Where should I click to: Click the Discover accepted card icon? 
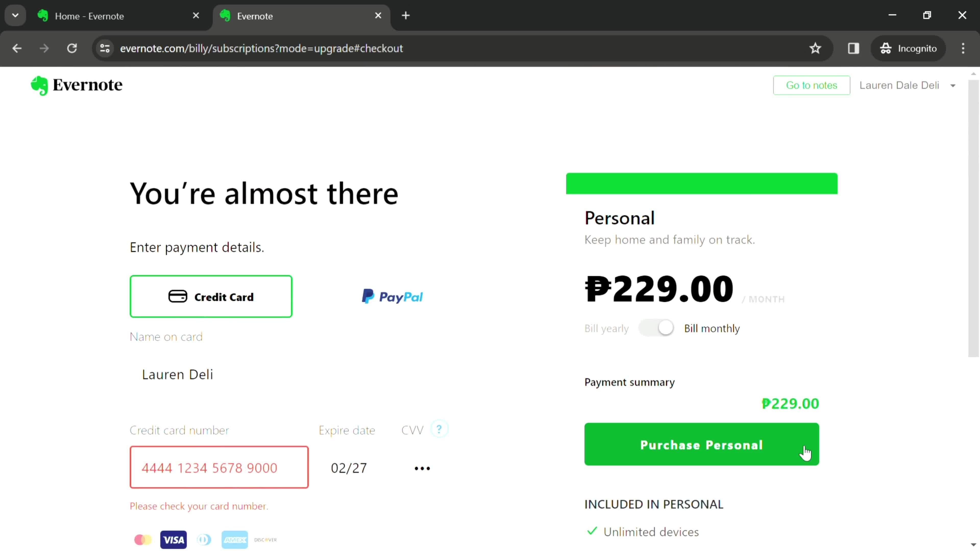[x=266, y=539]
